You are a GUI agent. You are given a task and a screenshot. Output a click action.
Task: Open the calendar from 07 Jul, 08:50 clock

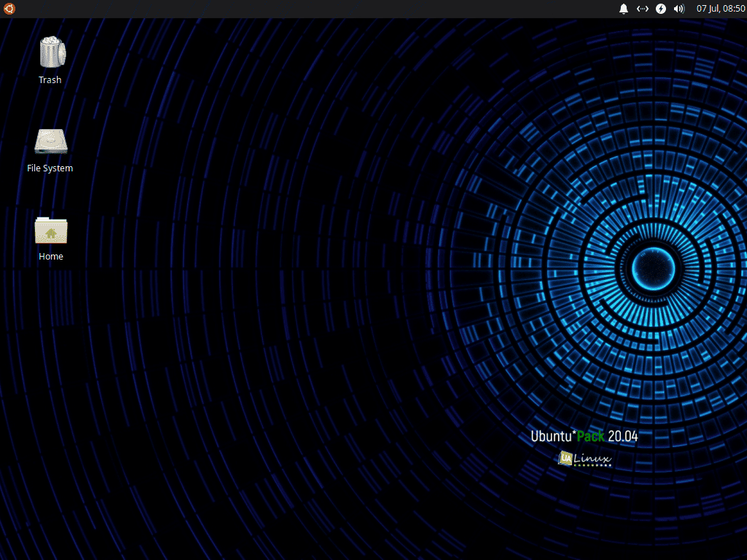[x=721, y=9]
